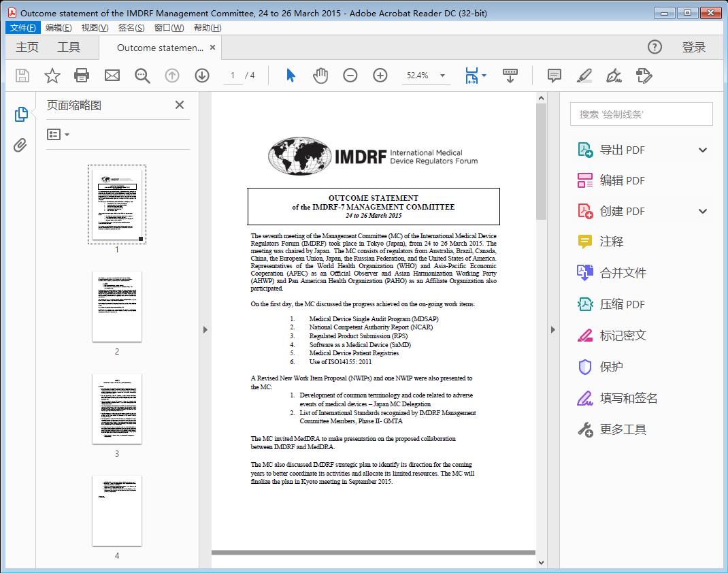Viewport: 728px width, 573px height.
Task: Zoom in with the plus icon
Action: (380, 76)
